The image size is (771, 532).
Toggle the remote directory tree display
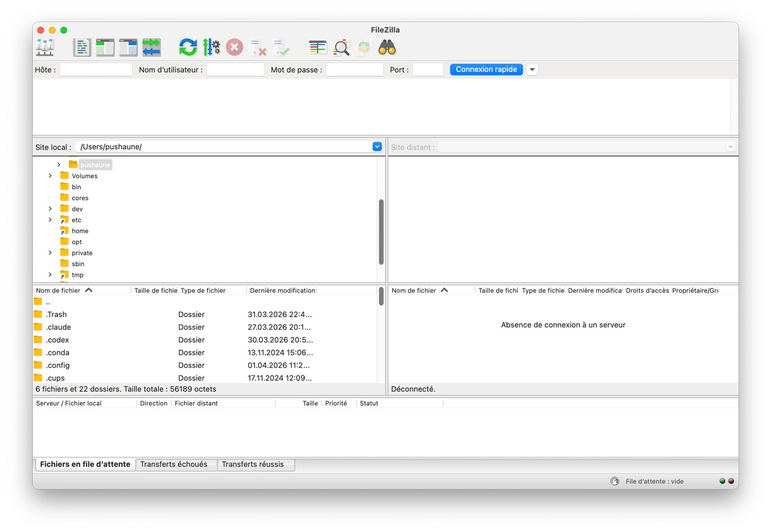(128, 47)
